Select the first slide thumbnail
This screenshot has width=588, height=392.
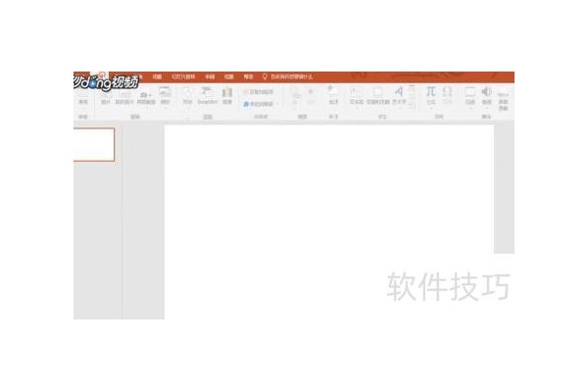tap(94, 144)
